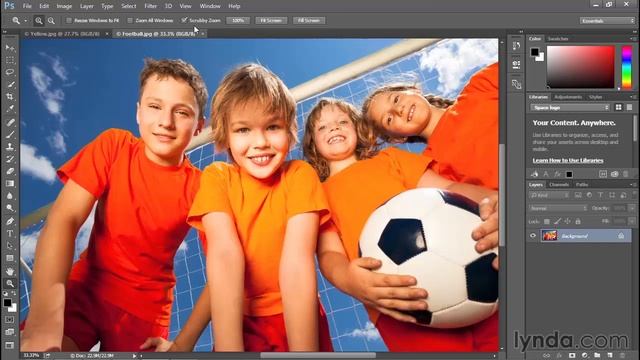Select the Eyedropper tool

click(10, 109)
